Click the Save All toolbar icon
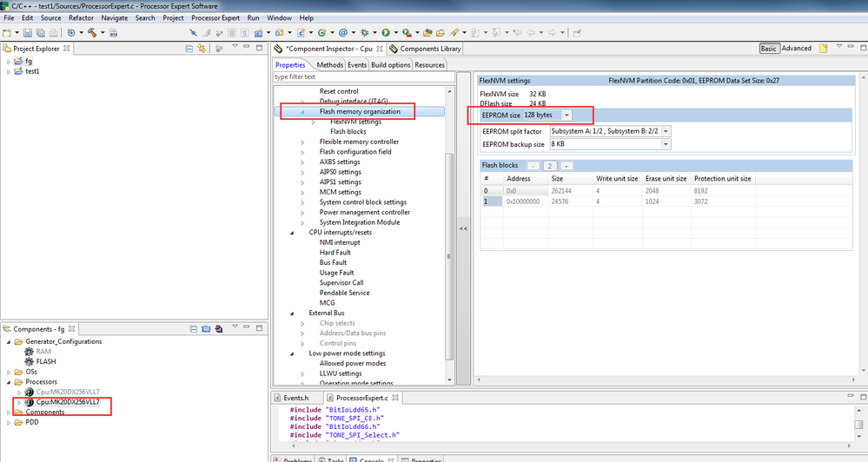Image resolution: width=868 pixels, height=462 pixels. point(41,33)
